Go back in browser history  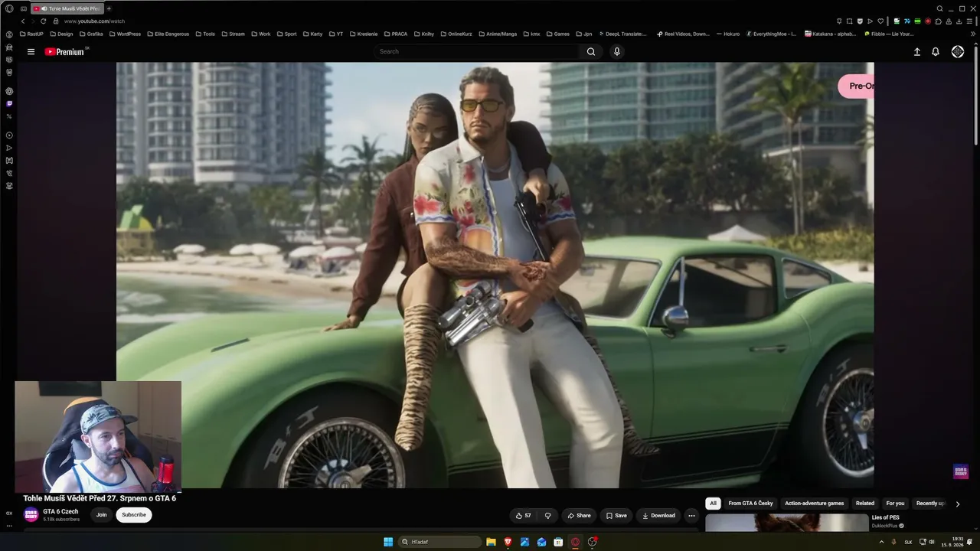[23, 21]
